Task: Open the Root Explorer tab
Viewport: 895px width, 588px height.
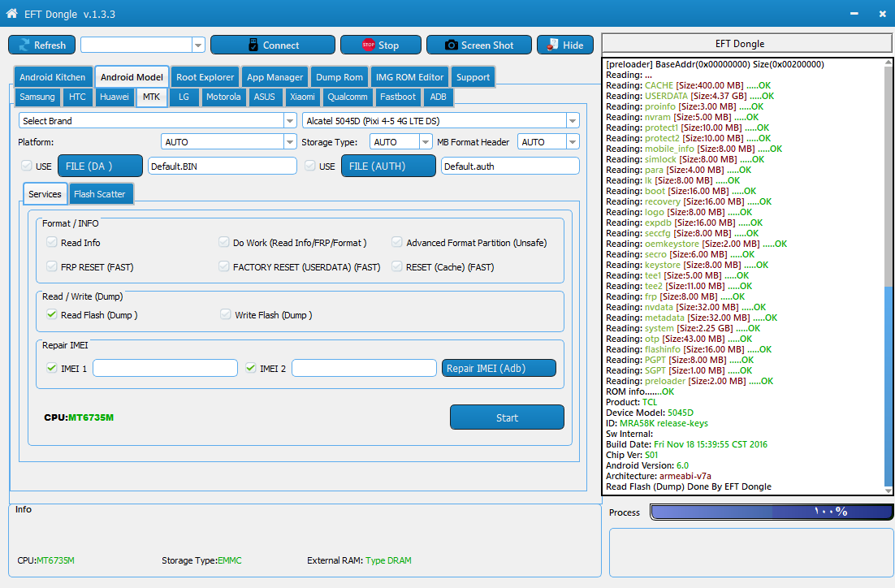Action: coord(205,77)
